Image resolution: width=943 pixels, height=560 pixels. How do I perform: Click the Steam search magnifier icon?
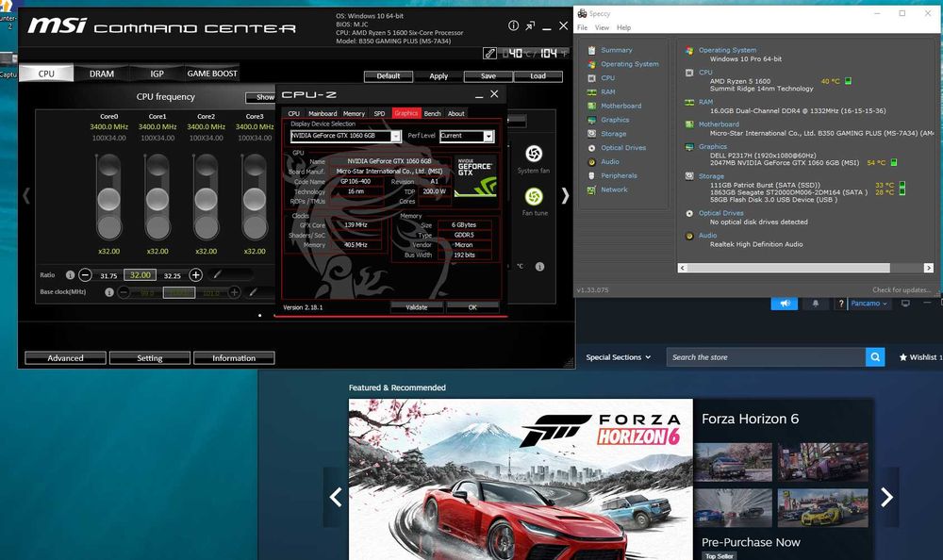875,357
